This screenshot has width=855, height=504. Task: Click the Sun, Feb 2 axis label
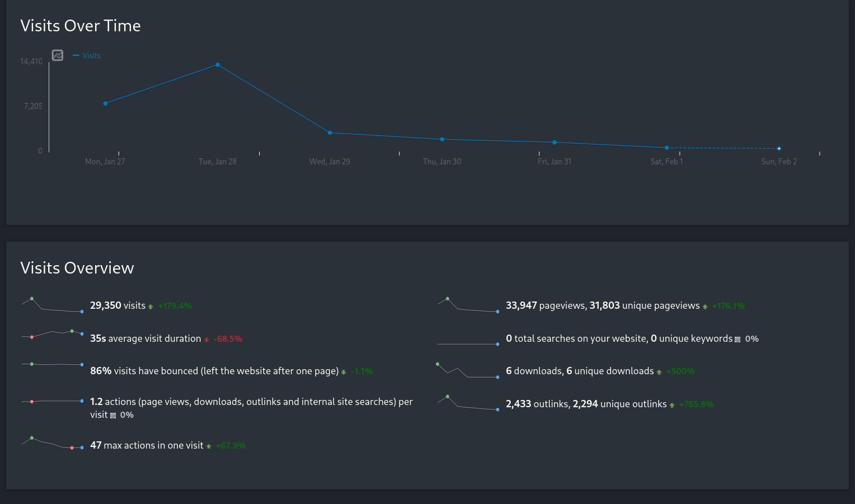coord(779,162)
